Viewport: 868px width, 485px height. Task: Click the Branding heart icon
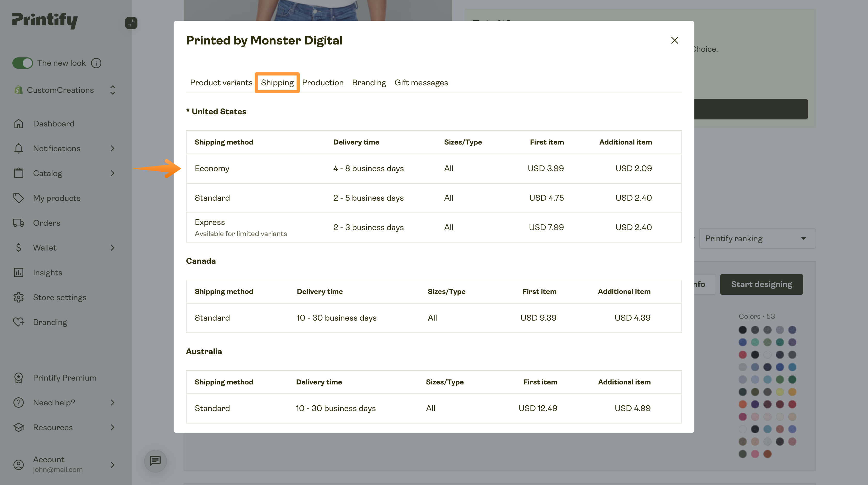tap(19, 322)
